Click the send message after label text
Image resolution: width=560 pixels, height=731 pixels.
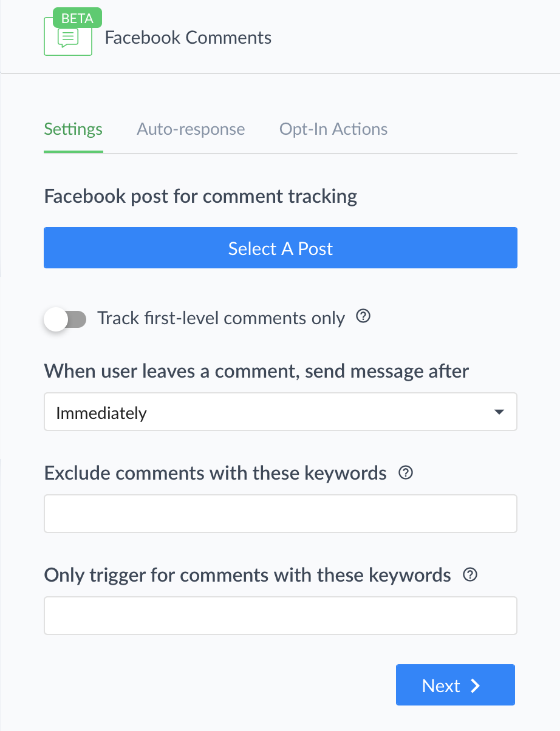click(x=256, y=371)
